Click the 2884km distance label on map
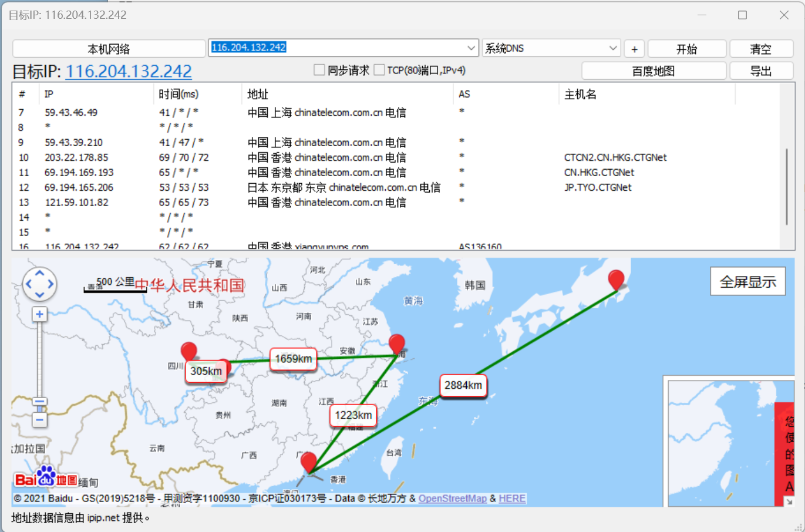805x532 pixels. click(x=463, y=386)
